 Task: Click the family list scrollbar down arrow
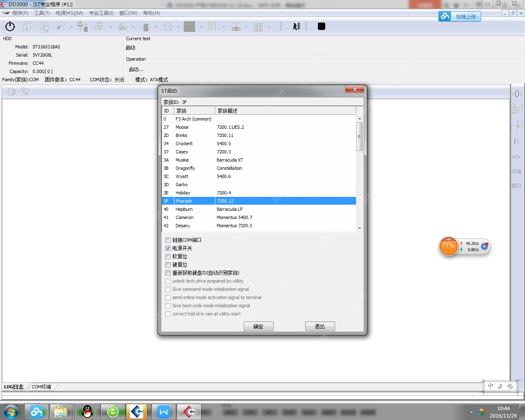tap(360, 228)
